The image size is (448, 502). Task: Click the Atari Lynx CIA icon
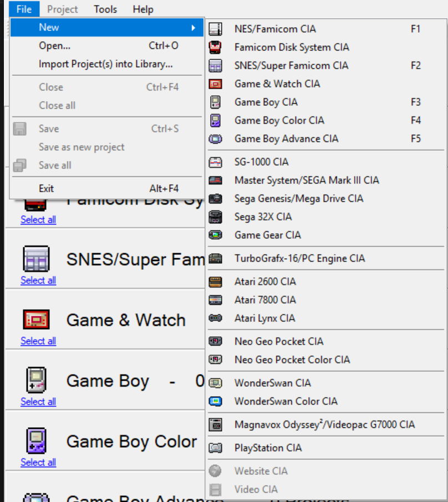tap(215, 318)
